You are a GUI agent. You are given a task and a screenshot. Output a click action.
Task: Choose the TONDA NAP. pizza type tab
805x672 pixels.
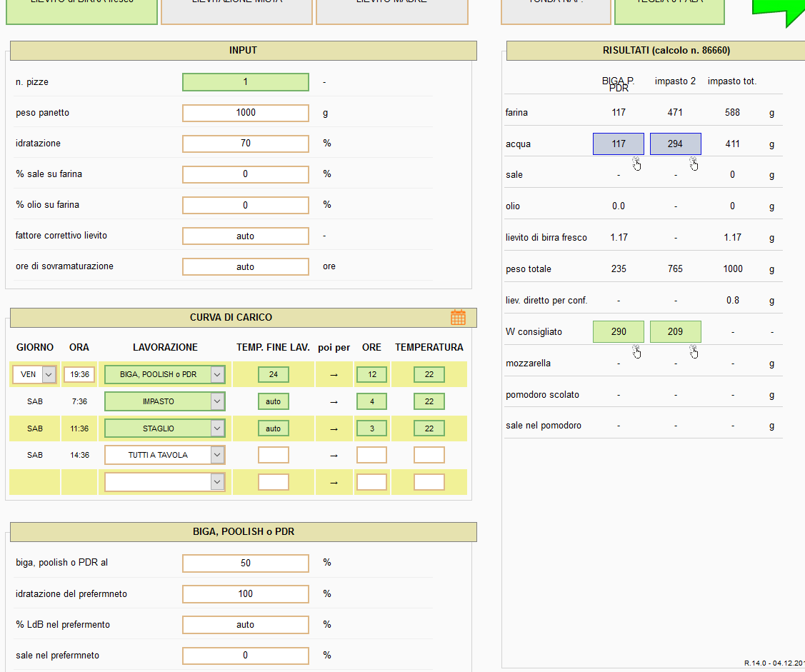pos(556,12)
